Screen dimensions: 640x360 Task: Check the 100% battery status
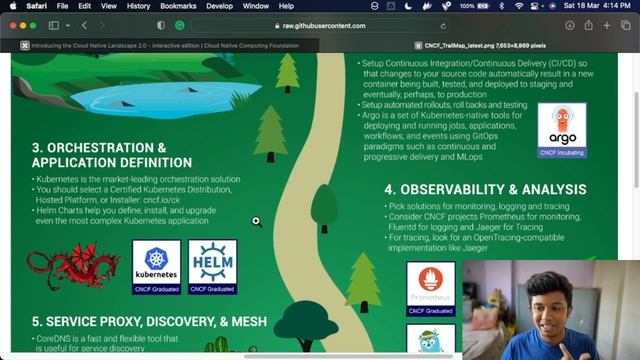(474, 6)
